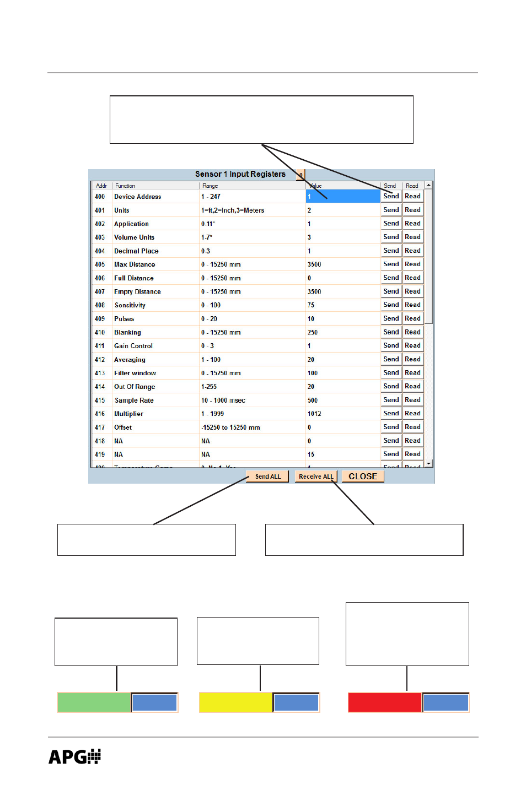Click the 'Sensor 1 Input Registers' title
The height and width of the screenshot is (812, 526).
pos(240,174)
